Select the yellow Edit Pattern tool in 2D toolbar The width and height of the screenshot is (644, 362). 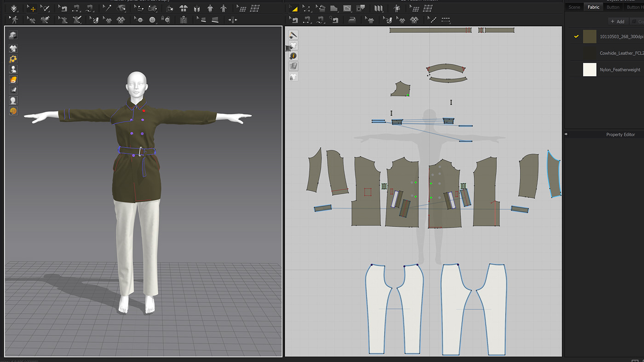point(294,8)
